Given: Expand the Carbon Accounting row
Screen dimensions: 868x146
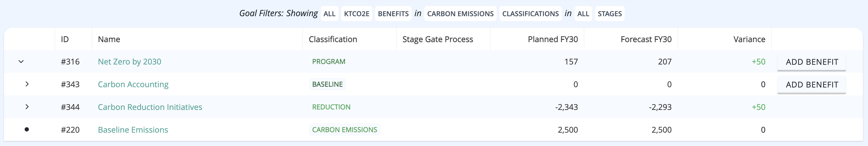Looking at the screenshot, I should [27, 84].
